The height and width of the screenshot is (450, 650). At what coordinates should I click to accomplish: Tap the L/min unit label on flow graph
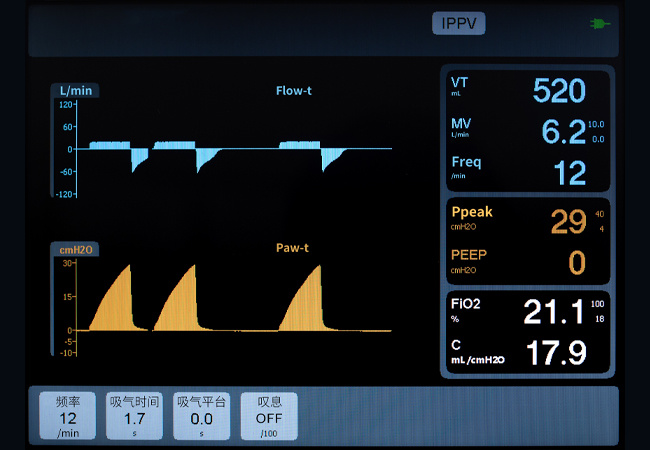click(x=75, y=91)
